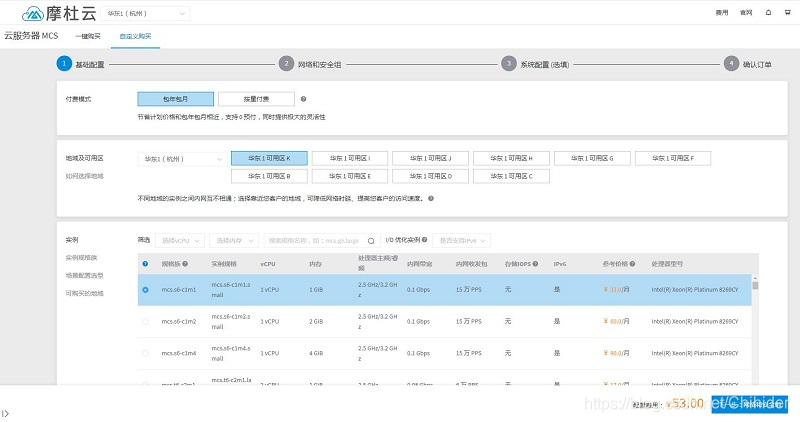Select 实例规格族 in the left sidebar
This screenshot has height=422, width=800.
(81, 258)
